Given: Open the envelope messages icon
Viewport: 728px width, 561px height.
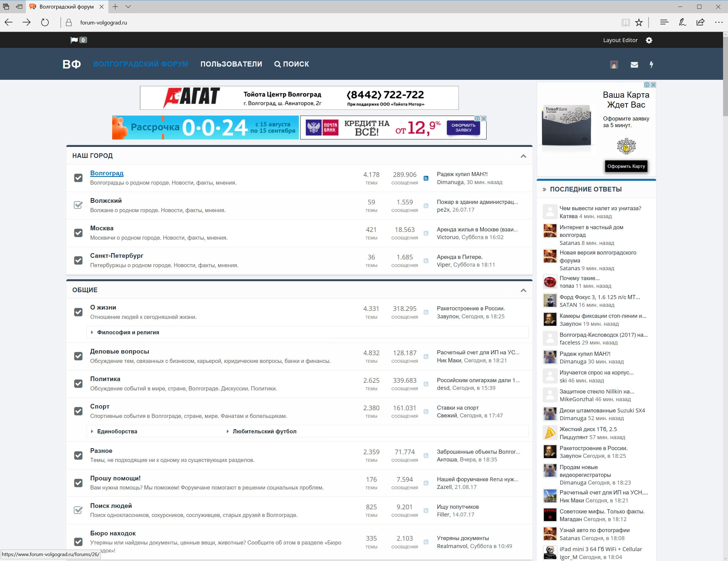Looking at the screenshot, I should [634, 65].
